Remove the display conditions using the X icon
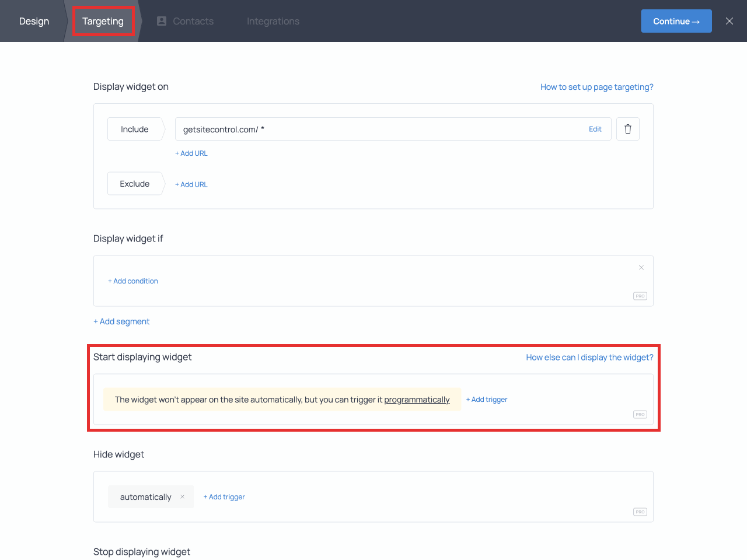 641,267
